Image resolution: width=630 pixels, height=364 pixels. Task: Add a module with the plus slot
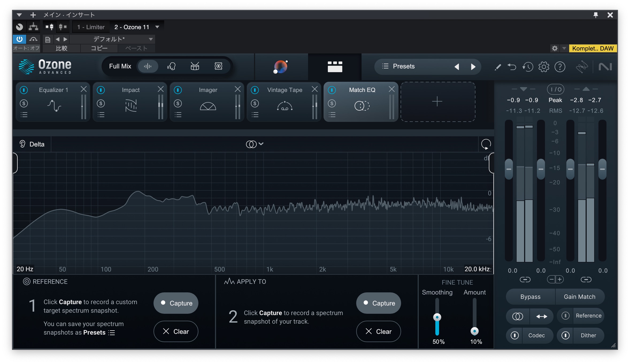coord(437,102)
